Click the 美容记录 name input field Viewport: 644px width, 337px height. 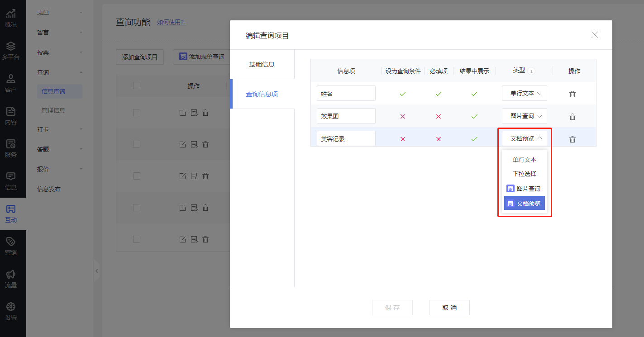pos(346,138)
